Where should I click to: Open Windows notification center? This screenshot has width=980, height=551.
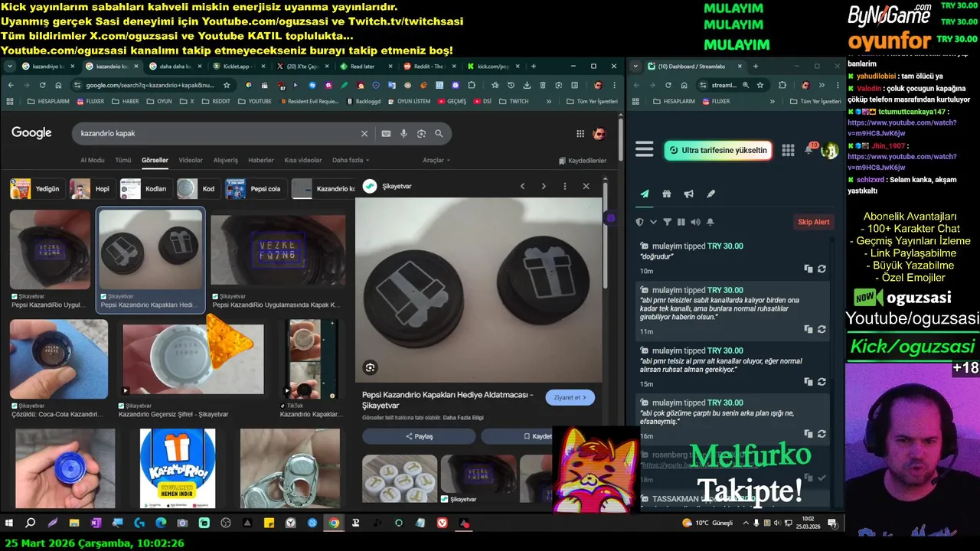coord(832,523)
